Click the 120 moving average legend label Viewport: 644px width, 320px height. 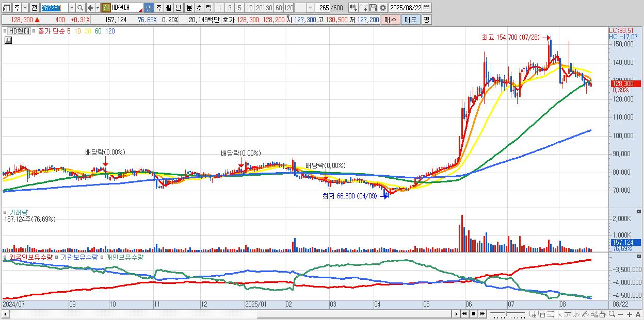110,31
